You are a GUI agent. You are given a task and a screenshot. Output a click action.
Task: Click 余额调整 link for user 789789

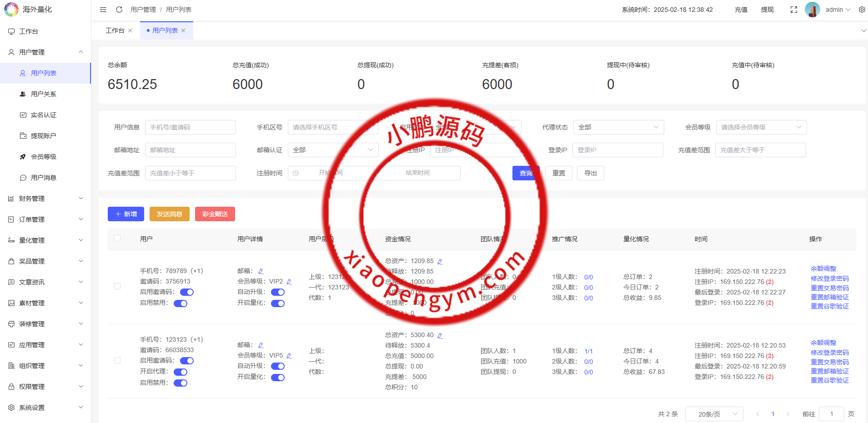[823, 269]
